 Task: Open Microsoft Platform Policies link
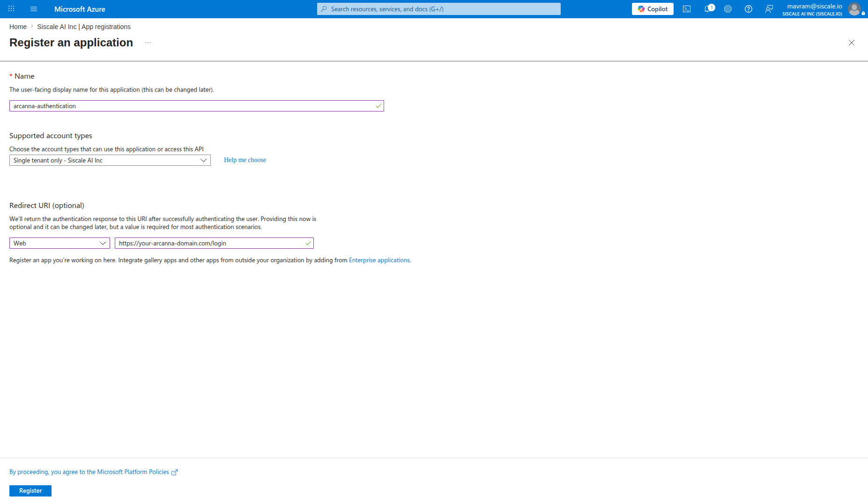tap(93, 472)
